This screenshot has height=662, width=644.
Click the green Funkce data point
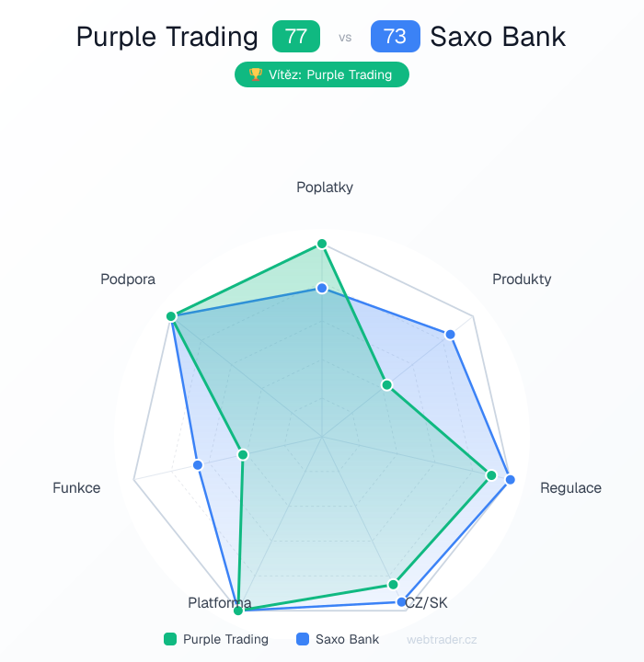(x=243, y=454)
